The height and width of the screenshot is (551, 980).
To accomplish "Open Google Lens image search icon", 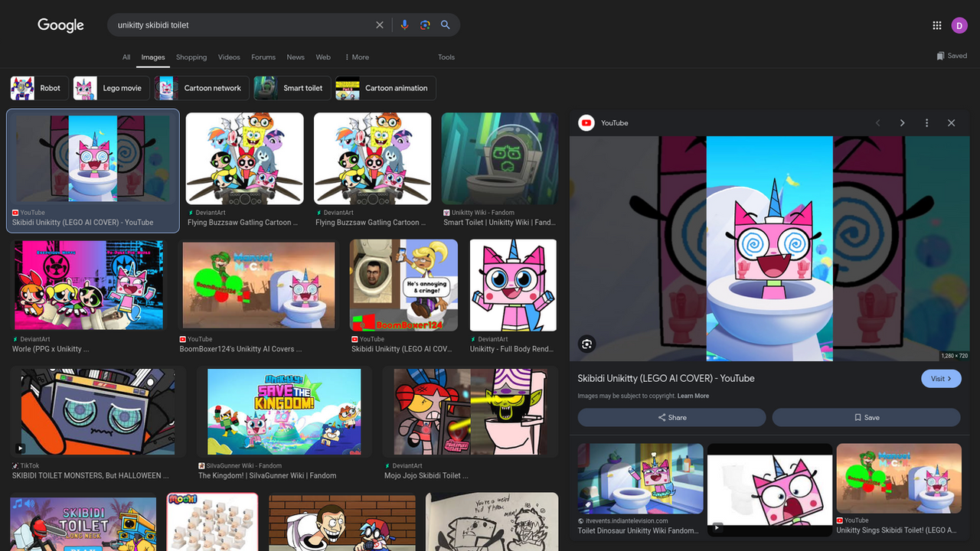I will [425, 25].
